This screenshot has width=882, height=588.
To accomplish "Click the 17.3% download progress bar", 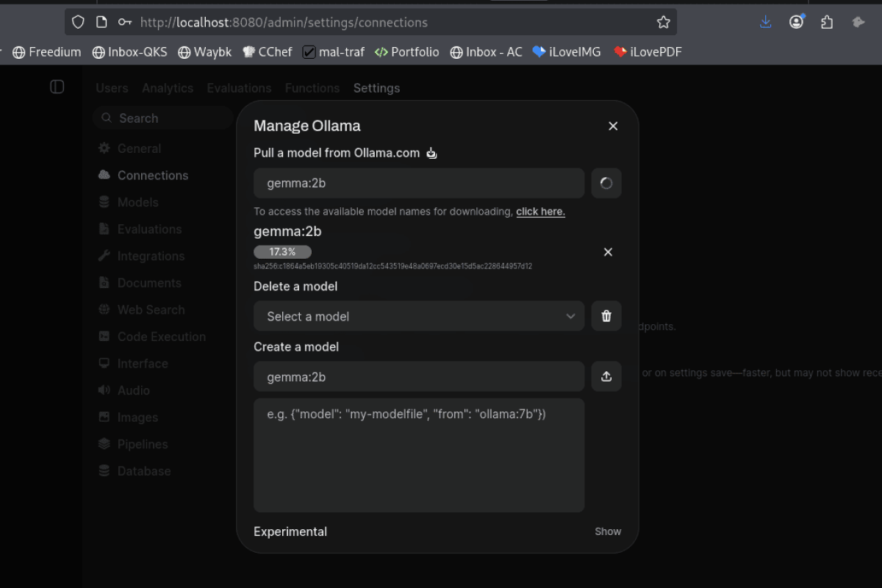I will coord(282,252).
